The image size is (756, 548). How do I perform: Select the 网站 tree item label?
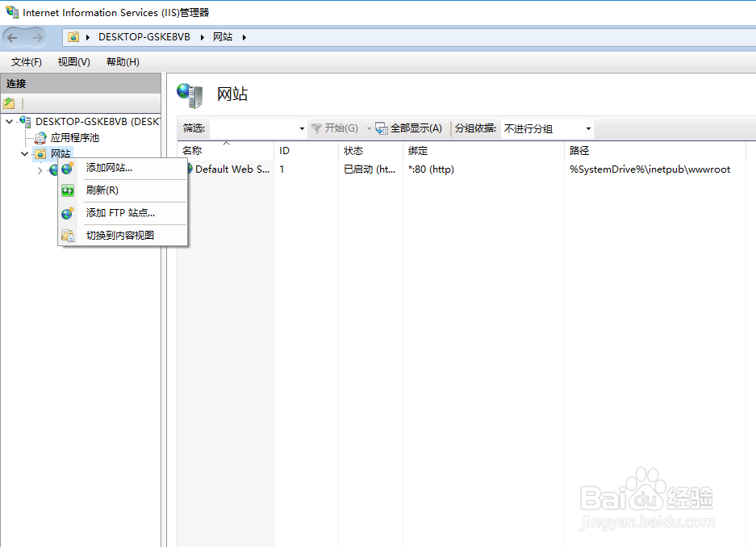(x=61, y=154)
